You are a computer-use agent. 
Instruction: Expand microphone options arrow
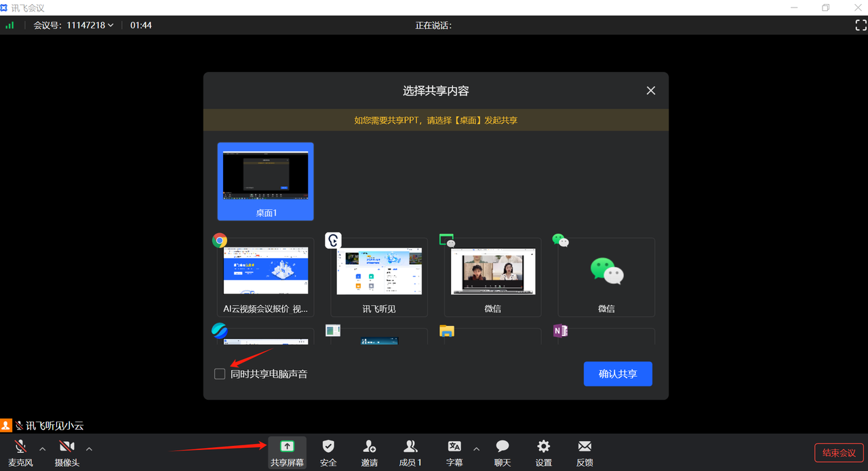(43, 449)
